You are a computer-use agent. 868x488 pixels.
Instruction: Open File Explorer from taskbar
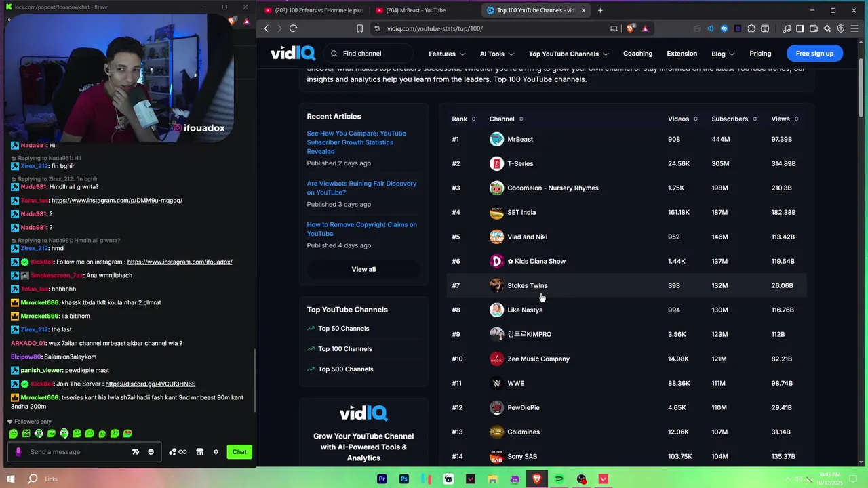click(x=492, y=479)
